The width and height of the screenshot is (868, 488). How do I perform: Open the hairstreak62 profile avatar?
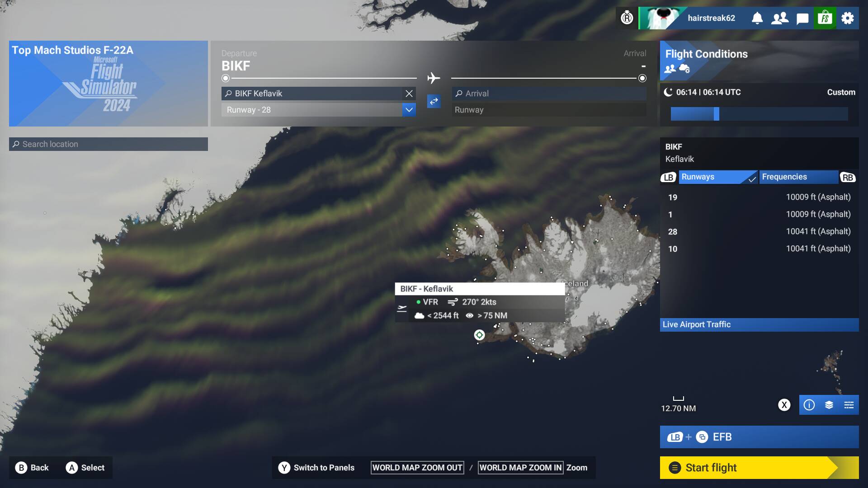pos(662,18)
